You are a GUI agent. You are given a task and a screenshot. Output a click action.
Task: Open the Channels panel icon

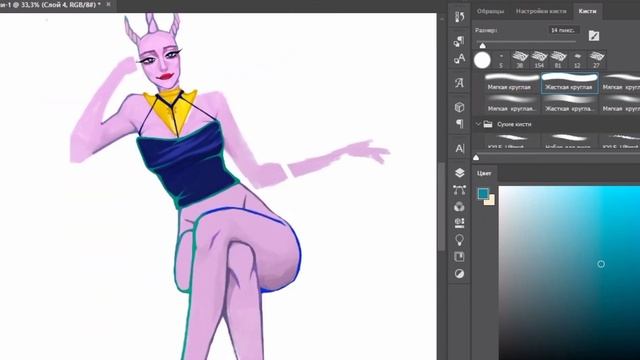click(x=459, y=207)
